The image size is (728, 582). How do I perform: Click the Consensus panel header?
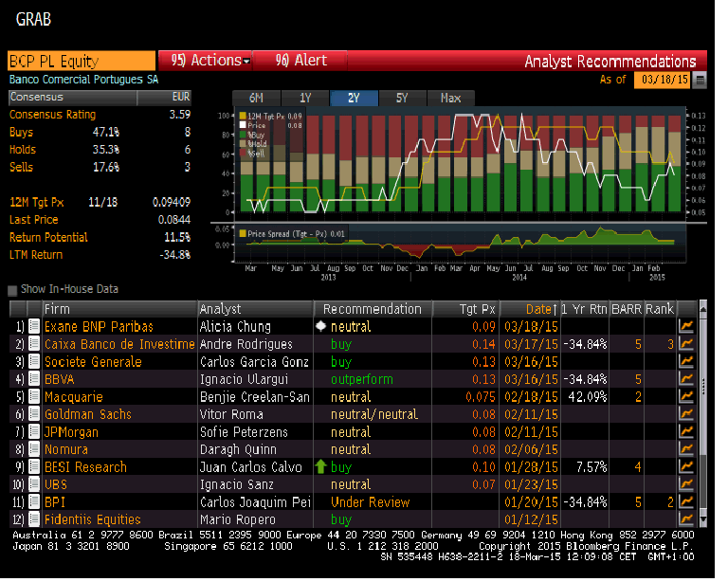click(100, 97)
